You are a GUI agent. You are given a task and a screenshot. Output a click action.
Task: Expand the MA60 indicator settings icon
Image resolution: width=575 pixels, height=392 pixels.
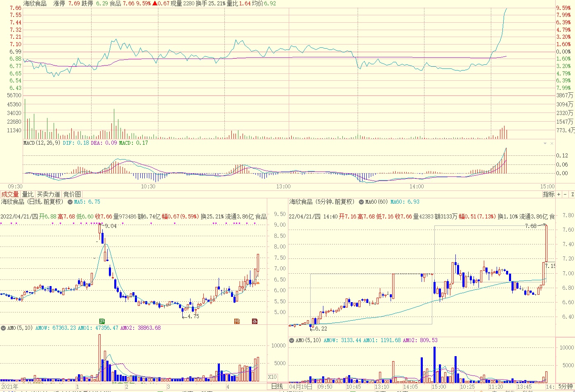click(x=361, y=202)
